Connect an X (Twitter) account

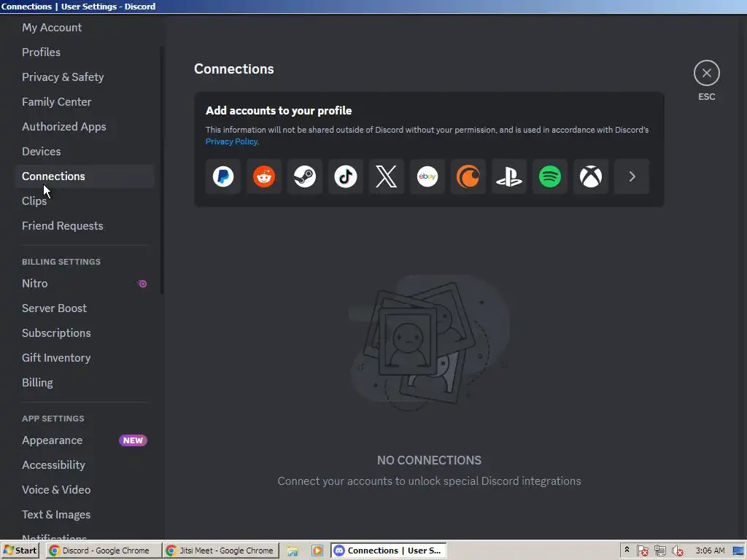click(x=387, y=176)
